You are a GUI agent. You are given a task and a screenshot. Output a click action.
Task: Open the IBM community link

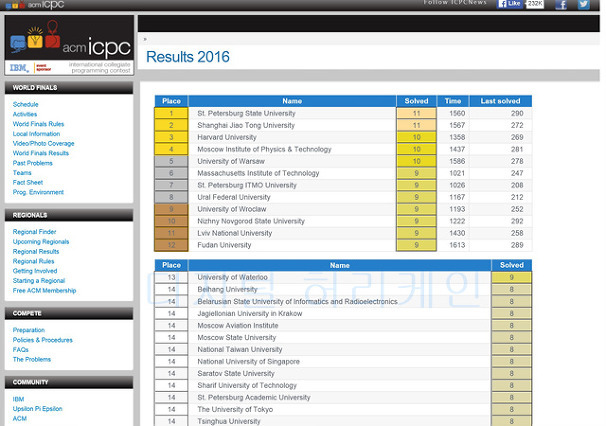(x=18, y=399)
